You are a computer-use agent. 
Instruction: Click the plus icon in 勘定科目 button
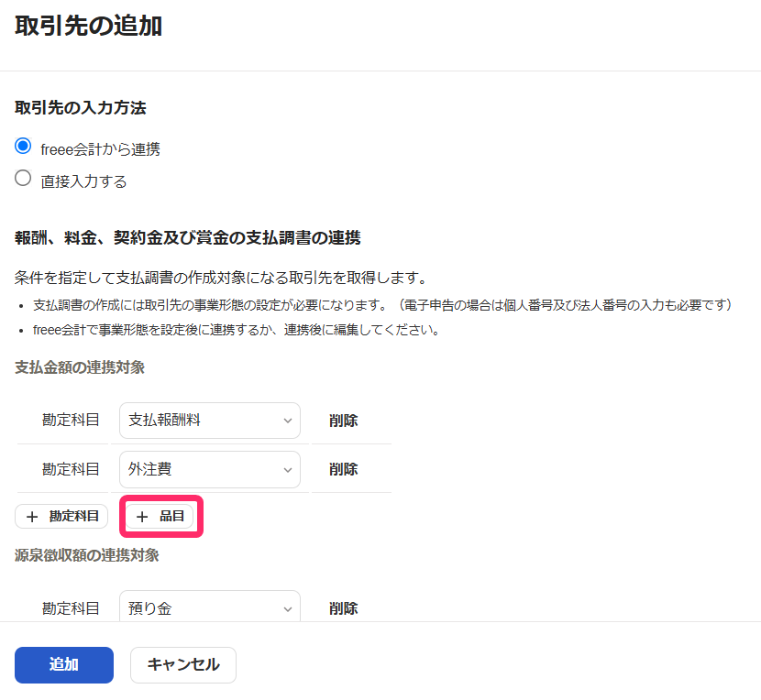pyautogui.click(x=32, y=517)
